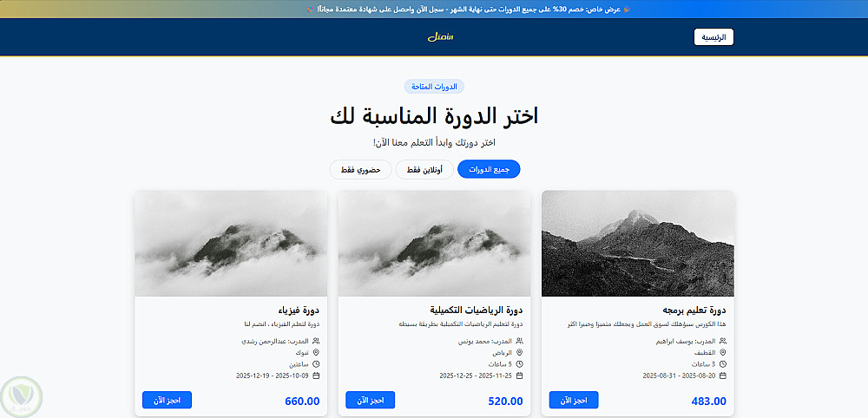Book the programming course with احجز الآن
868x418 pixels.
coord(574,400)
